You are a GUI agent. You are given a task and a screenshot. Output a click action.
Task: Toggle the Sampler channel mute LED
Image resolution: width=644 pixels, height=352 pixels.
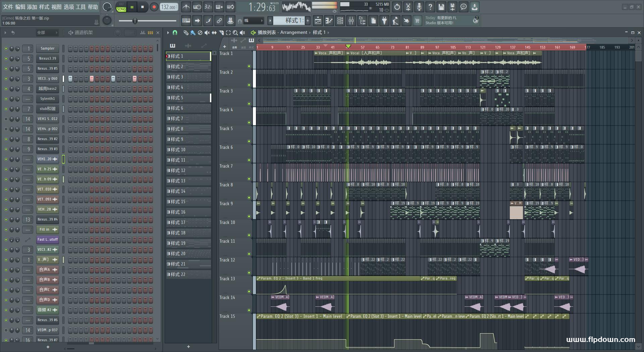(x=6, y=49)
